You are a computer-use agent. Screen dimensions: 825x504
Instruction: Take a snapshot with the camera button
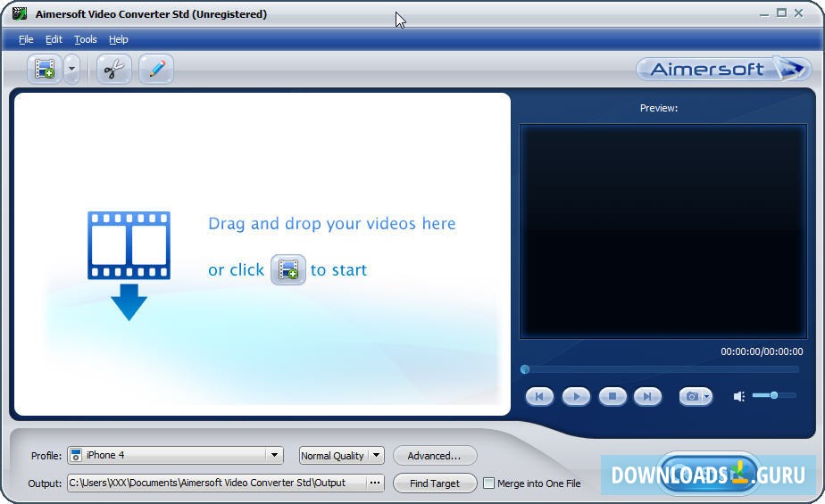point(691,396)
